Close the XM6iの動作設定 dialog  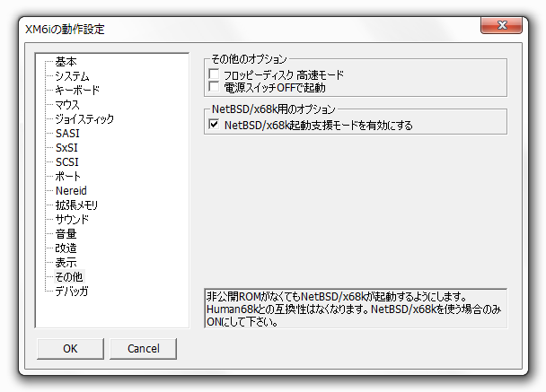pos(501,25)
